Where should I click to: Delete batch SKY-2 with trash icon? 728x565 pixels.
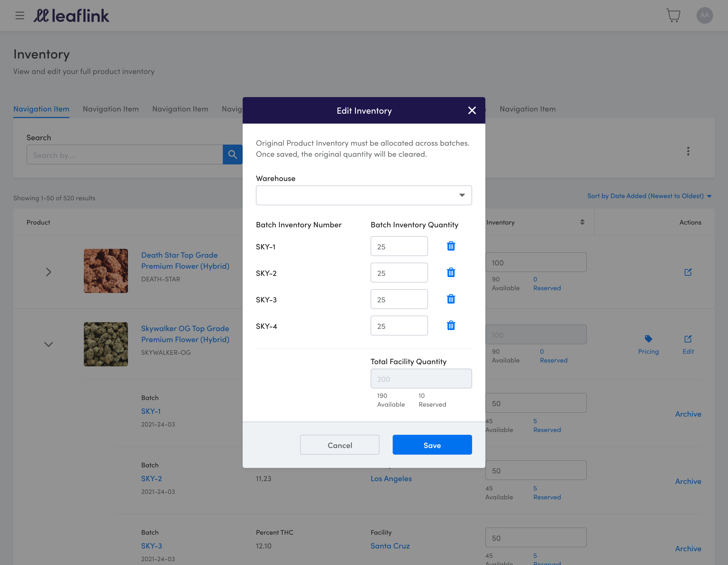pos(451,273)
